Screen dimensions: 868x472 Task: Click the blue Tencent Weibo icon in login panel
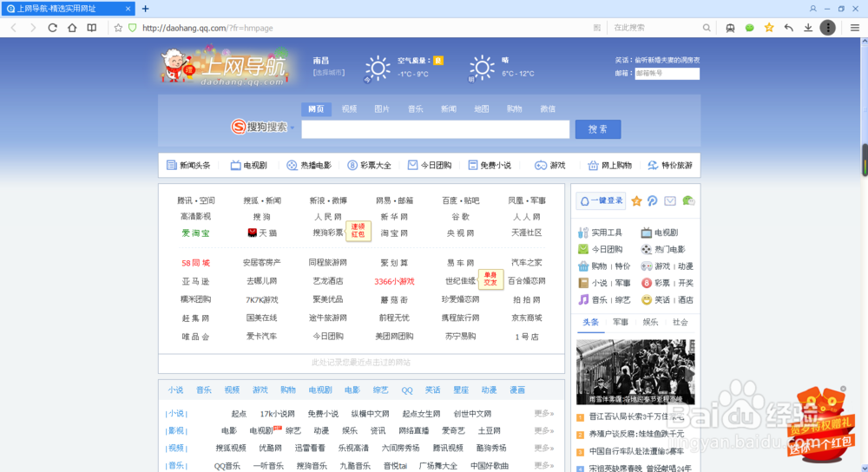(653, 201)
